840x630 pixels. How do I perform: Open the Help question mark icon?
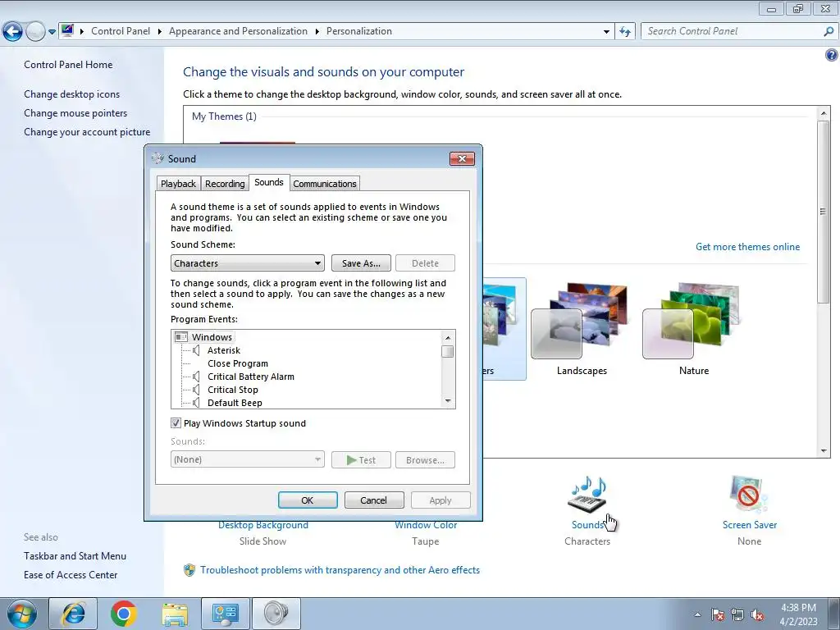coord(832,55)
